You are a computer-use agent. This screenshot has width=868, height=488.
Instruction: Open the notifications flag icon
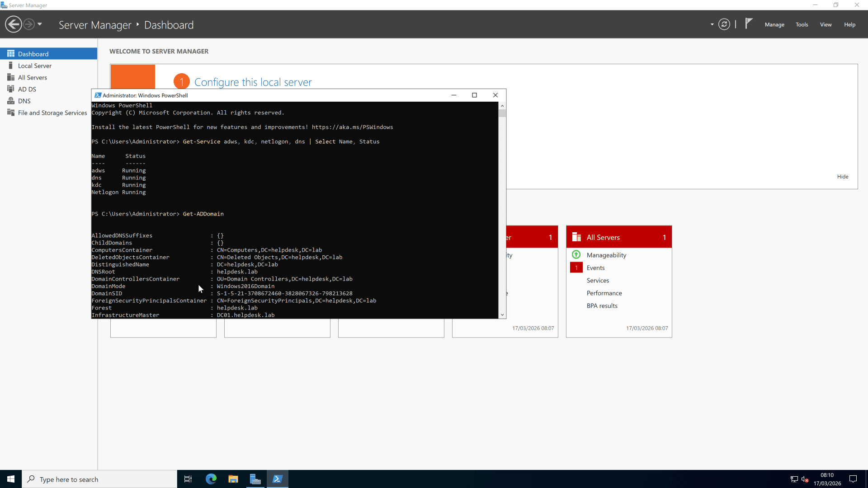pos(748,24)
